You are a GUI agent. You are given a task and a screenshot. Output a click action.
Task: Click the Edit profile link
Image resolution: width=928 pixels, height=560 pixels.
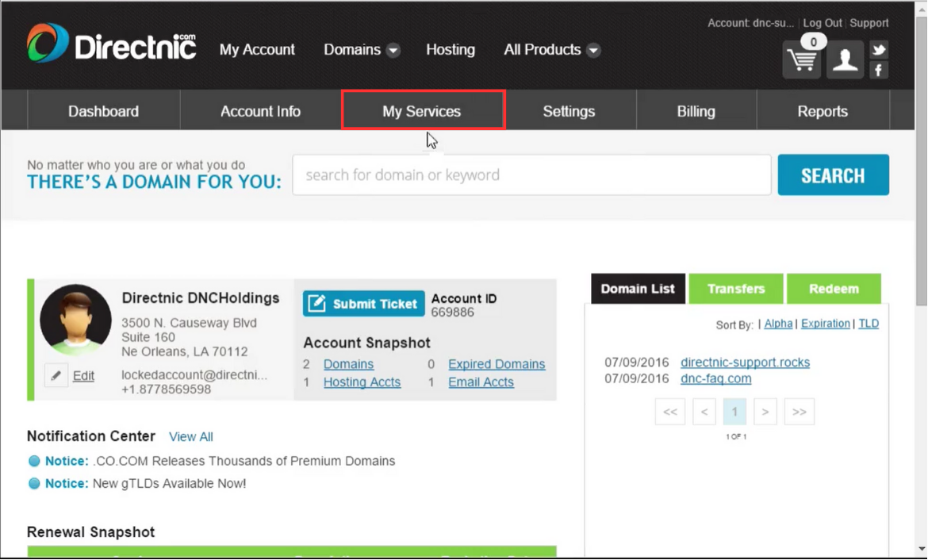pyautogui.click(x=83, y=375)
